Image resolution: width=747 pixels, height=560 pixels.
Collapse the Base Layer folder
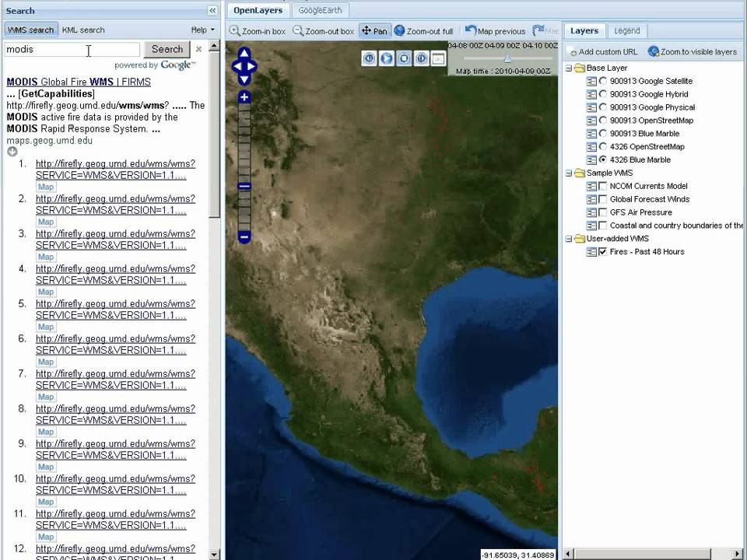point(569,68)
